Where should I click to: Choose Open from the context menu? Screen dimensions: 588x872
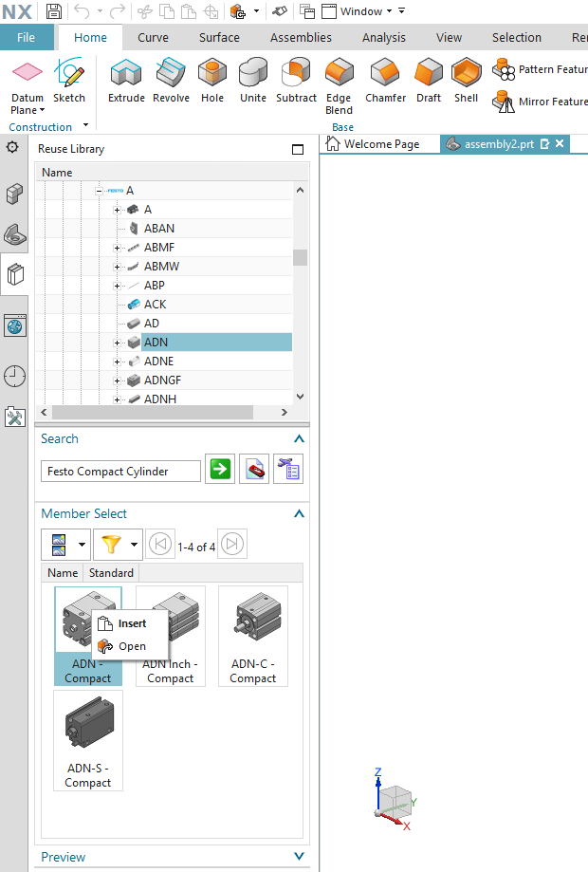(x=130, y=646)
